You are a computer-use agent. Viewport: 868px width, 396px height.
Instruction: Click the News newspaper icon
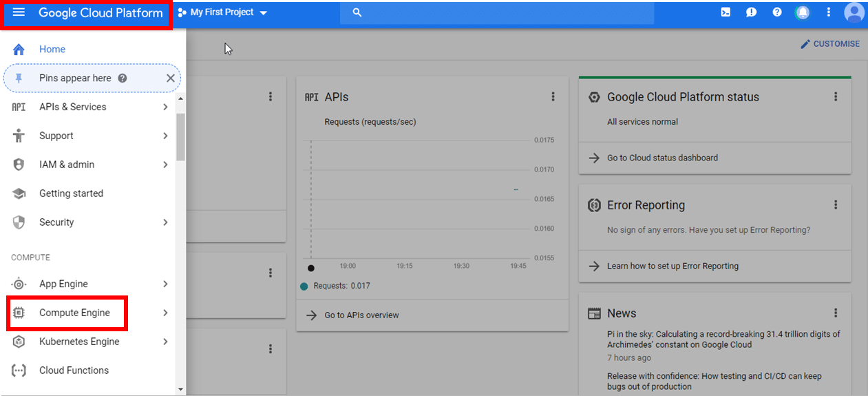(x=594, y=313)
